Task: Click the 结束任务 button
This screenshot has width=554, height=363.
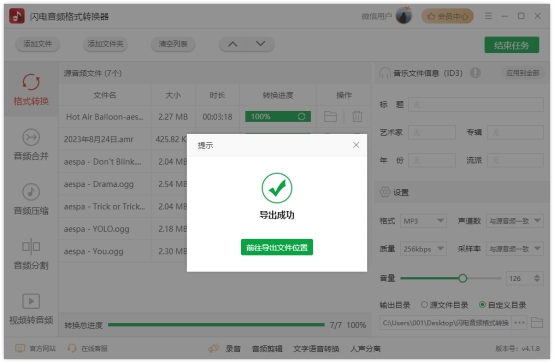Action: coord(512,45)
